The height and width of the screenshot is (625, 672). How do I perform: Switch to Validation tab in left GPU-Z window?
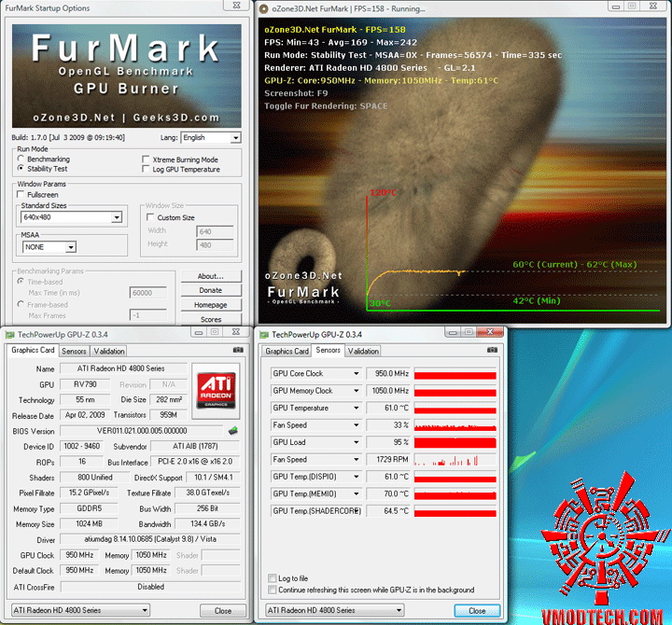click(109, 352)
